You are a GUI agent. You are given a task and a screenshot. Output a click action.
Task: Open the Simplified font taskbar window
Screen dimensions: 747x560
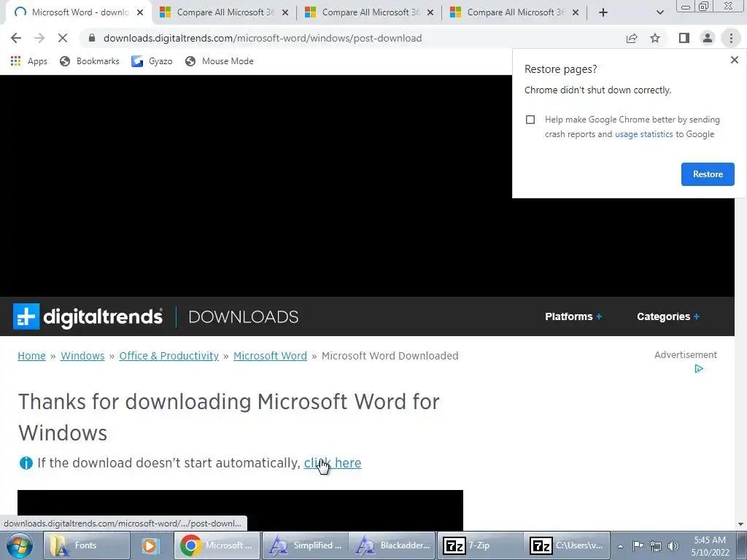coord(305,545)
